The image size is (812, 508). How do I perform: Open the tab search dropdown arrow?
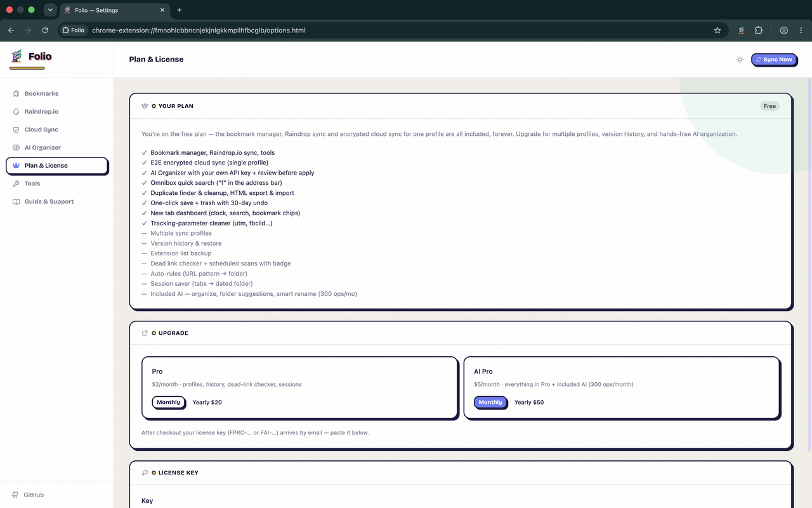pos(50,10)
